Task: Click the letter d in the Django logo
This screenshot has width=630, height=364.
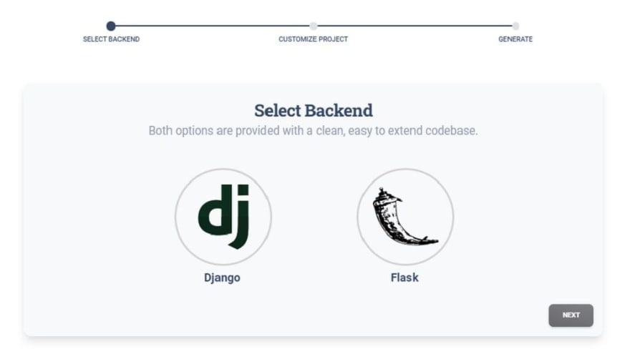Action: [215, 210]
